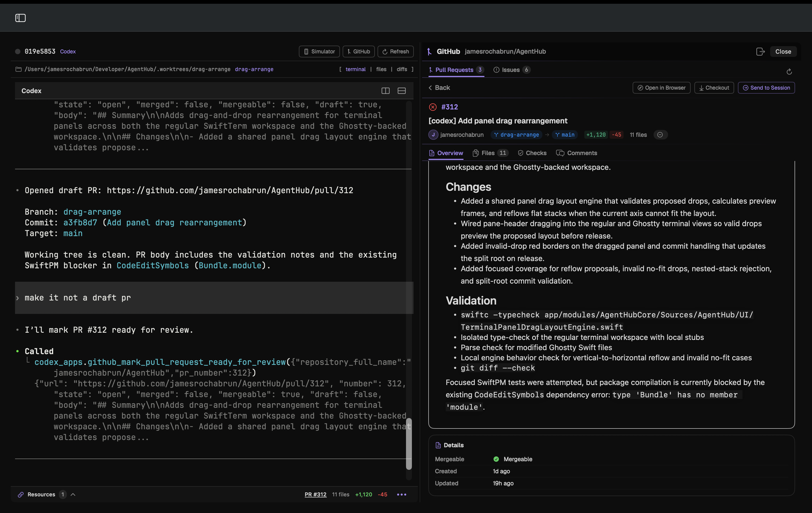Select the Comments tab
This screenshot has width=812, height=513.
[577, 153]
